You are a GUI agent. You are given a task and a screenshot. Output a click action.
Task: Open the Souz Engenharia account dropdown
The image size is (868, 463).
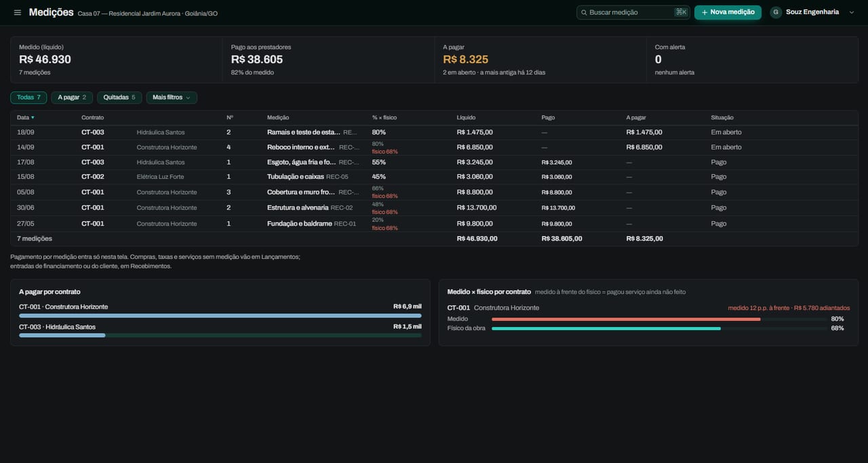(812, 12)
